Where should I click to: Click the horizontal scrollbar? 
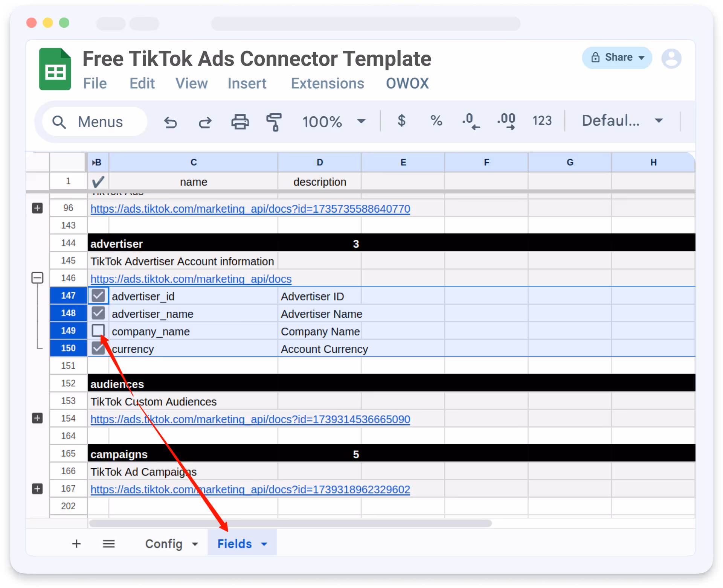(290, 523)
